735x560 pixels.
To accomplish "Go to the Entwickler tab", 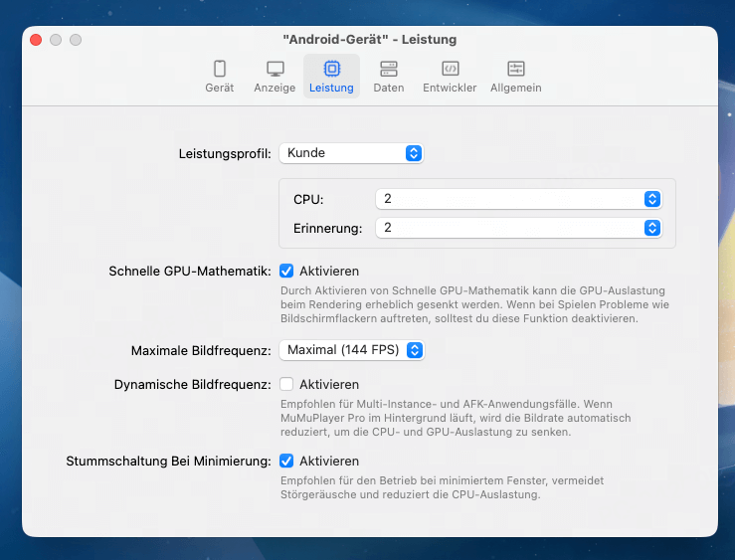I will [450, 77].
